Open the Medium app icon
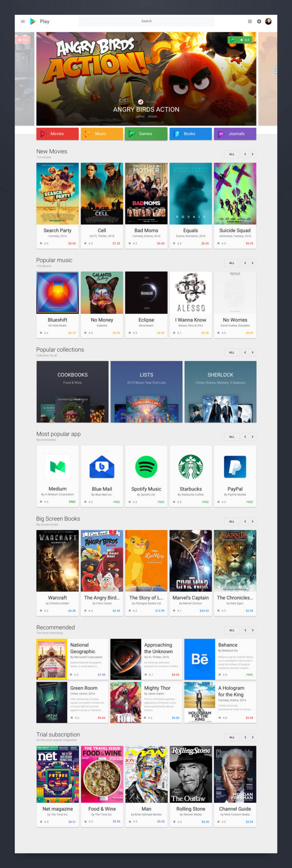The width and height of the screenshot is (292, 868). click(58, 467)
